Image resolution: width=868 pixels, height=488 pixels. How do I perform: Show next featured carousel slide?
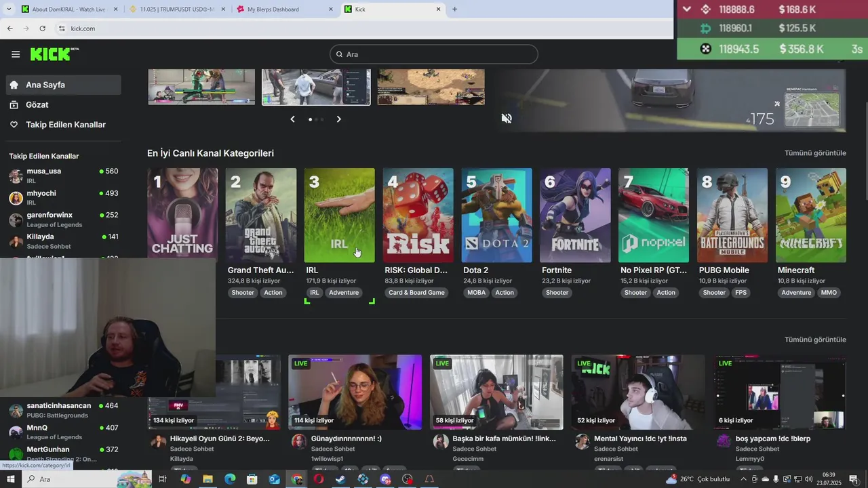(x=339, y=119)
